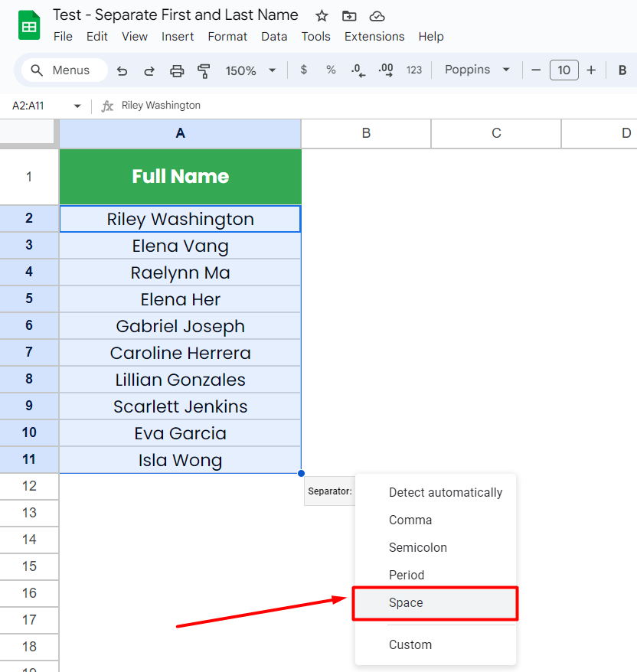The width and height of the screenshot is (637, 672).
Task: Click the Lillian Gonzales cell
Action: pos(180,380)
